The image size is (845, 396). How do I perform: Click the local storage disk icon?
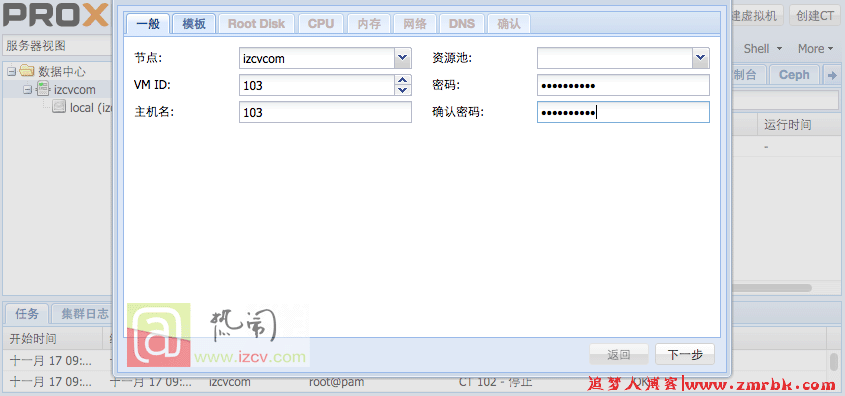coord(59,107)
